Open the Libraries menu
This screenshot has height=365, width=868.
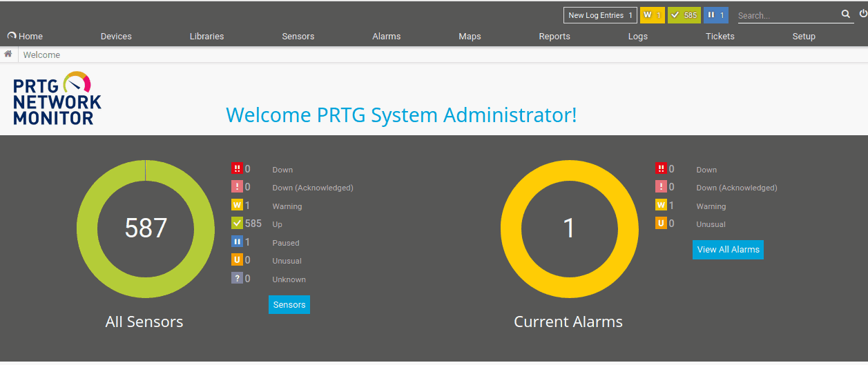206,36
